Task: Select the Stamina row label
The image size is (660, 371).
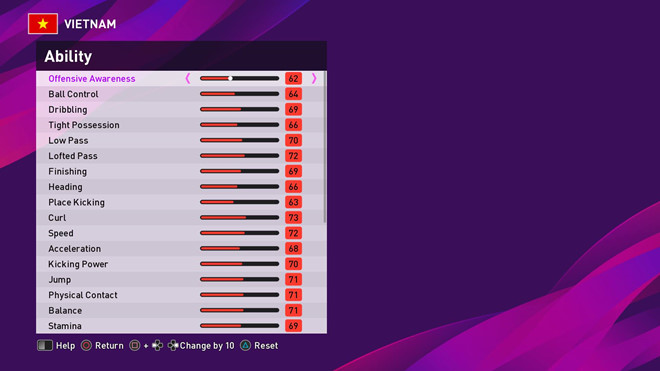Action: tap(65, 326)
